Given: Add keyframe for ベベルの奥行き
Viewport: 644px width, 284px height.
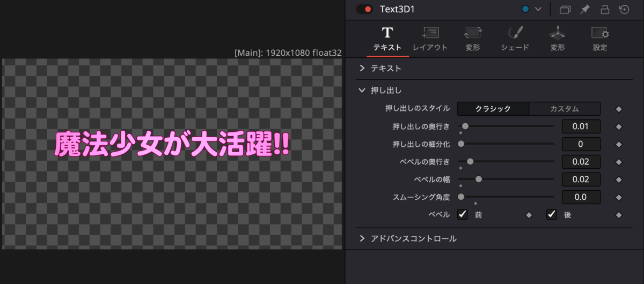Looking at the screenshot, I should (619, 162).
